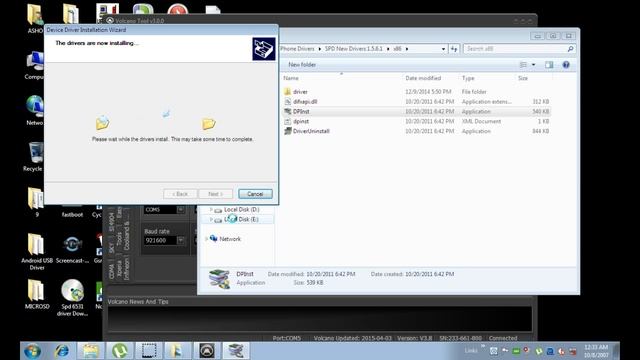This screenshot has height=360, width=640.
Task: Click the Explorer search magnifier icon
Action: pos(570,49)
